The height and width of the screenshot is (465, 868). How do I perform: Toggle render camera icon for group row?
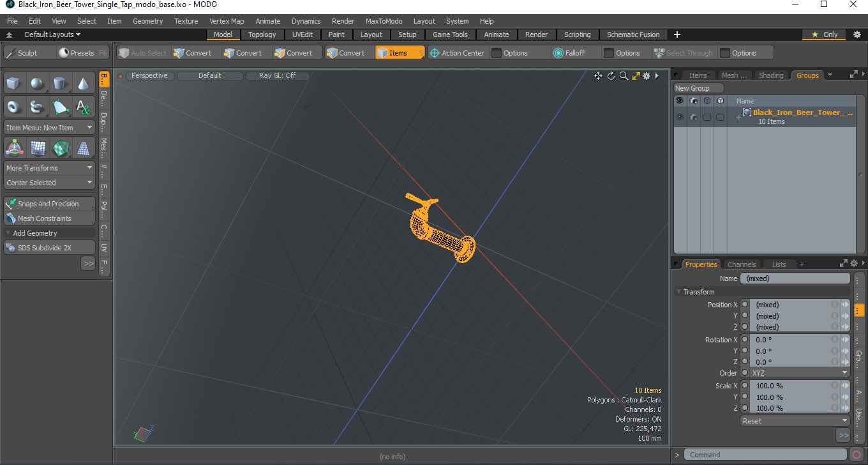coord(693,117)
